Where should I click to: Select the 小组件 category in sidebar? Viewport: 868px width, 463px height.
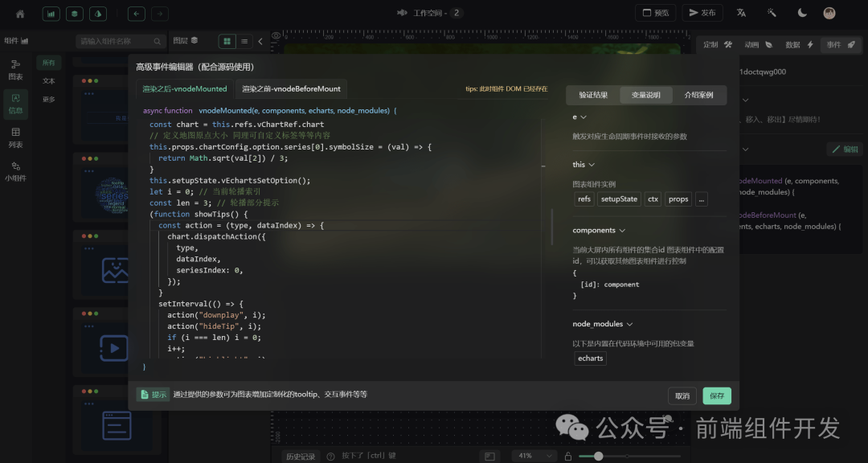click(15, 172)
